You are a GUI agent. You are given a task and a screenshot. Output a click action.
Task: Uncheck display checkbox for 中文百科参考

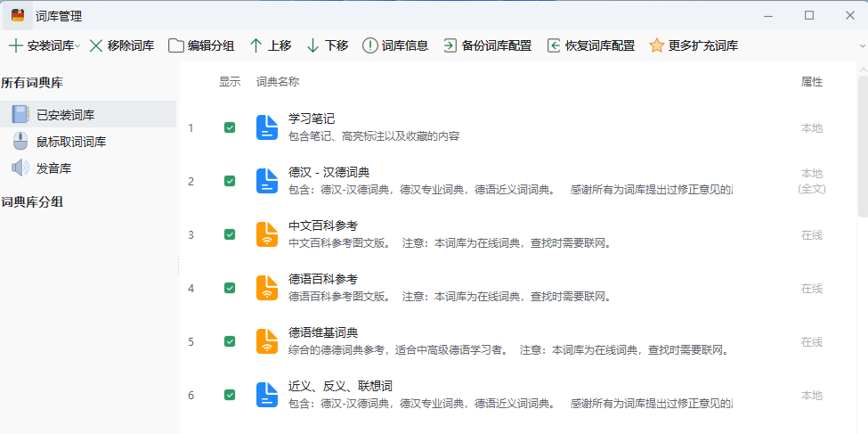point(229,234)
